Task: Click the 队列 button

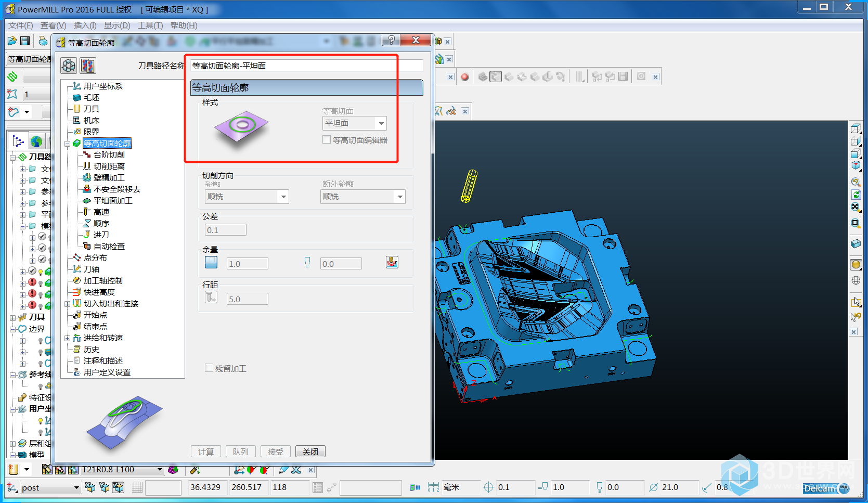Action: click(241, 452)
